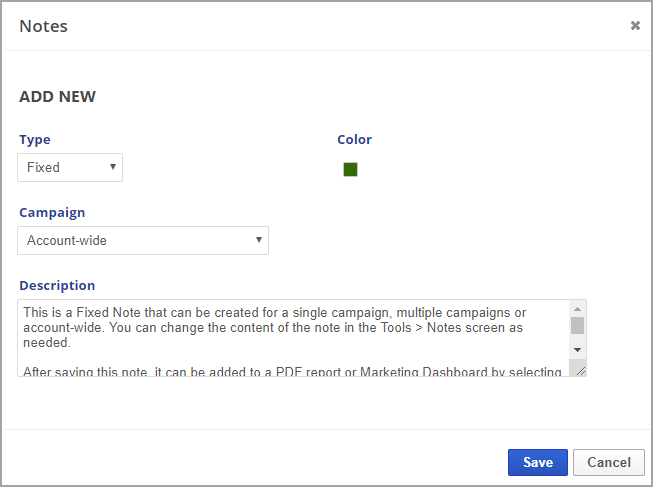
Task: Click the Campaign field label
Action: (x=52, y=213)
